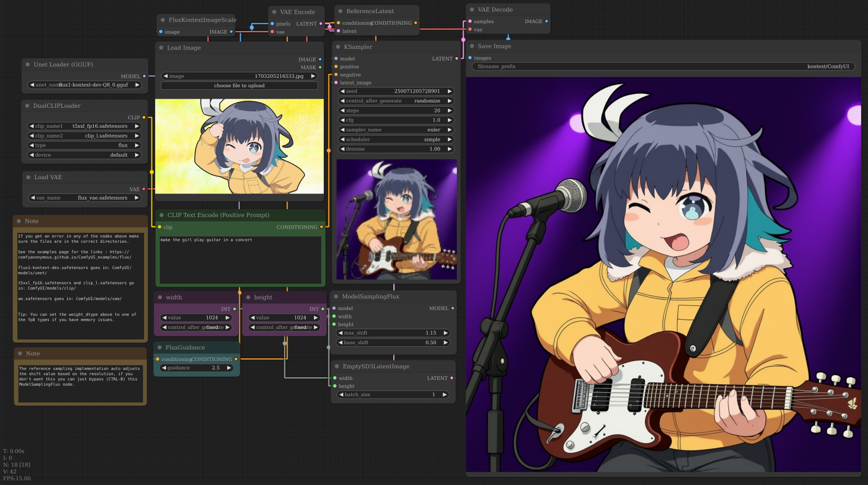Click the MASK output socket on Load Image
Screen dimensions: 868x485
point(320,67)
